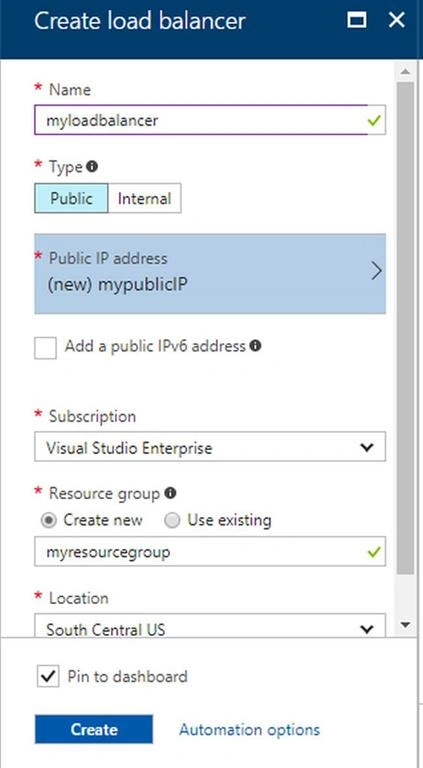Viewport: 423px width, 768px height.
Task: Click the Create button
Action: [94, 729]
